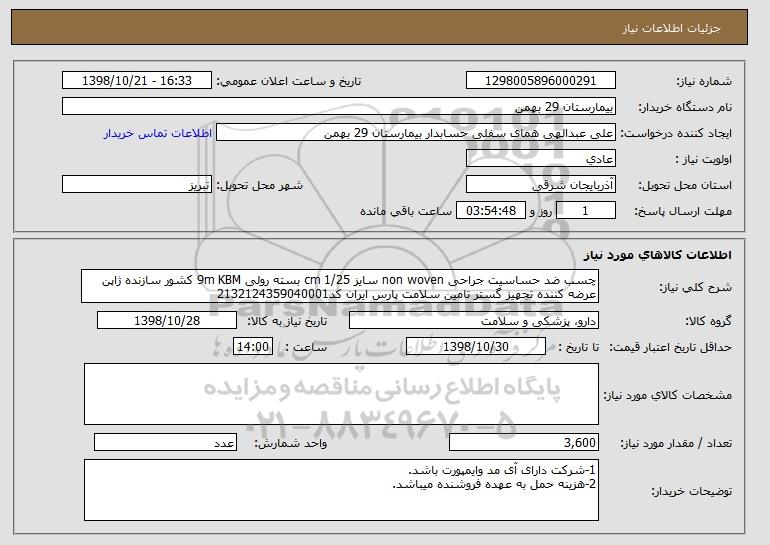
Task: Click goods group field دارو، پزشکی و سلامت
Action: click(x=474, y=321)
